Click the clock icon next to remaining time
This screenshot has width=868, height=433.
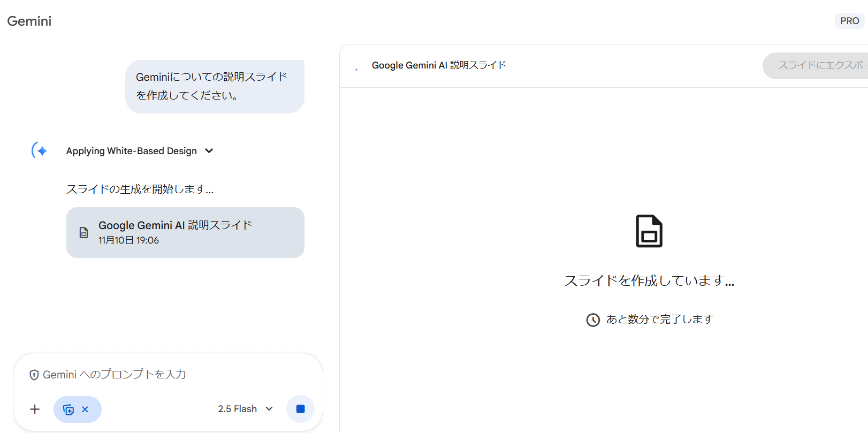point(593,320)
